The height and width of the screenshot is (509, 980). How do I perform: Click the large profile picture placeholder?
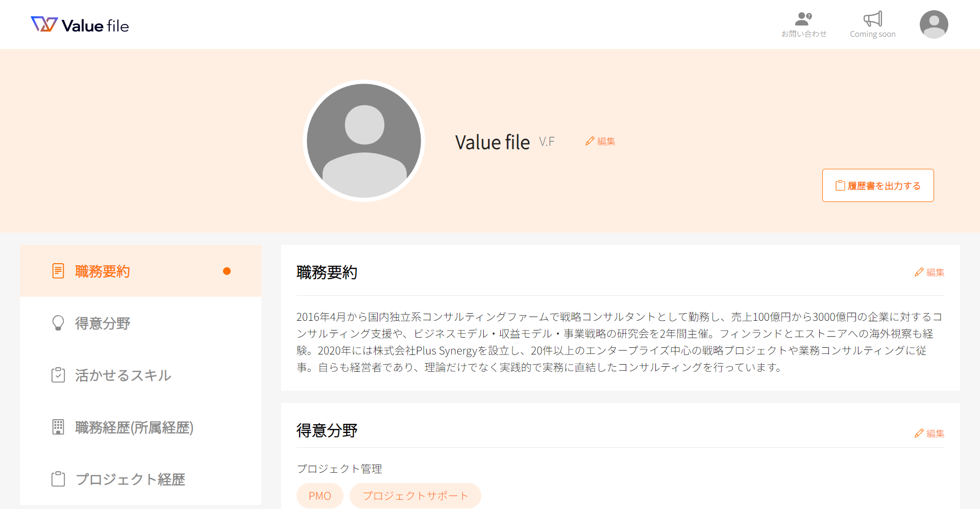pos(364,141)
